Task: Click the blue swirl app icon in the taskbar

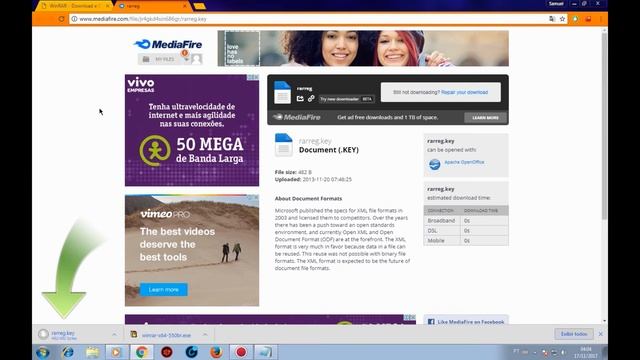Action: click(x=191, y=352)
